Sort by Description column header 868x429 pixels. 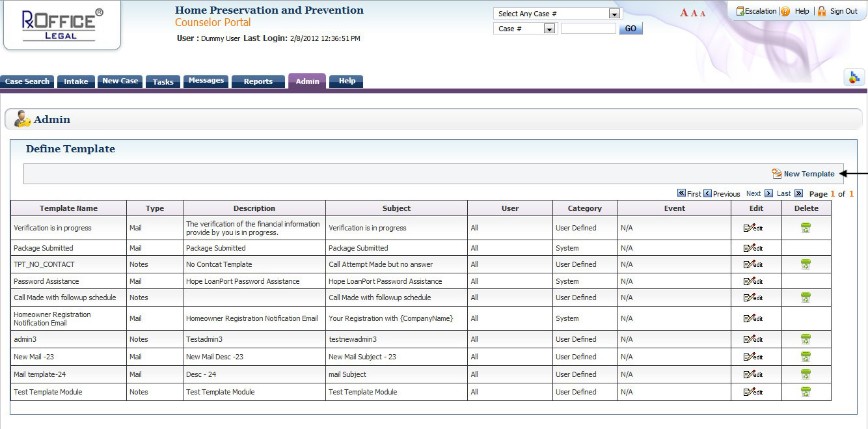click(254, 208)
